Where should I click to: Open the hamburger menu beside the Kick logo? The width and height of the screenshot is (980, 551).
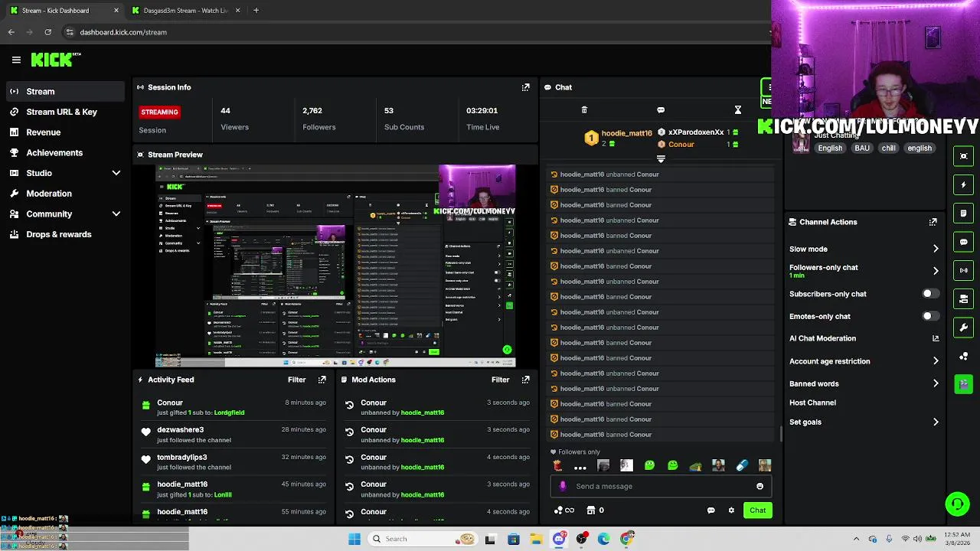click(x=16, y=60)
